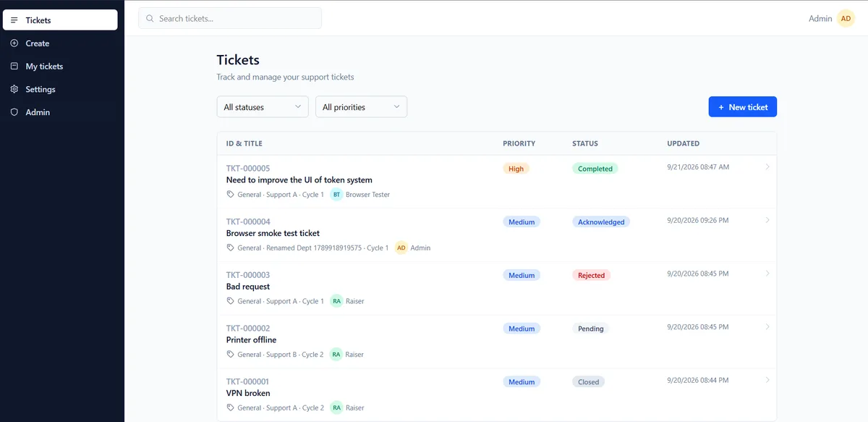Click 'General · Support B · Cycle 2' text
Screen dimensions: 868x422
point(281,355)
